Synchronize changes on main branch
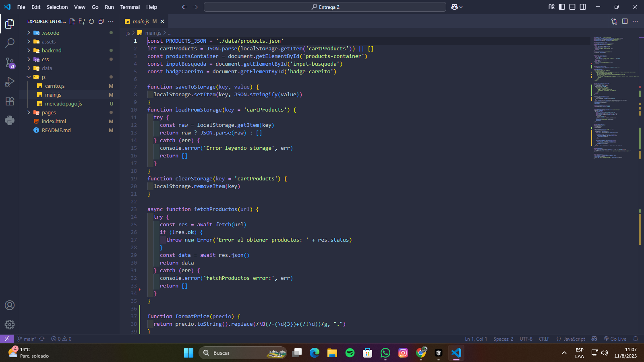The width and height of the screenshot is (644, 362). (x=42, y=339)
